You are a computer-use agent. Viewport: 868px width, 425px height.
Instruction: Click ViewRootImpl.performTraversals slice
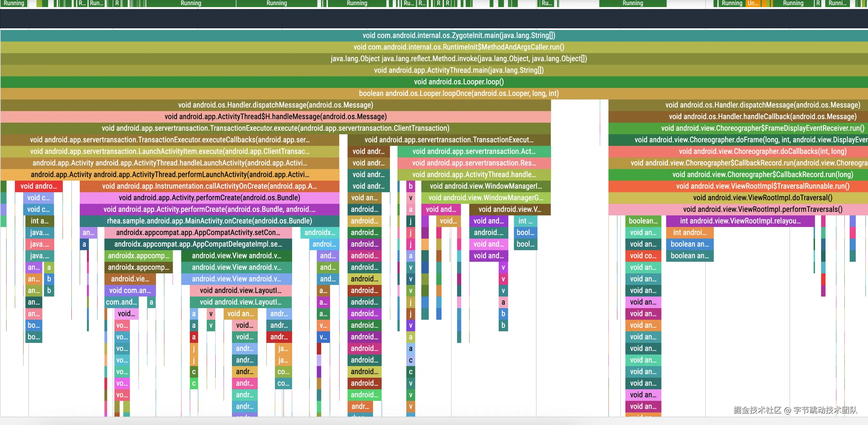point(762,210)
